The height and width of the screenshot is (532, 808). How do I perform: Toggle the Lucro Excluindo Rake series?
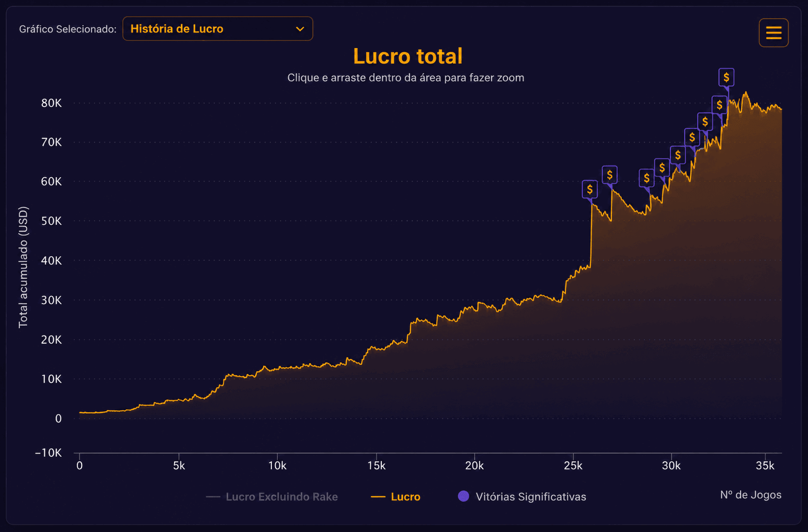click(272, 497)
